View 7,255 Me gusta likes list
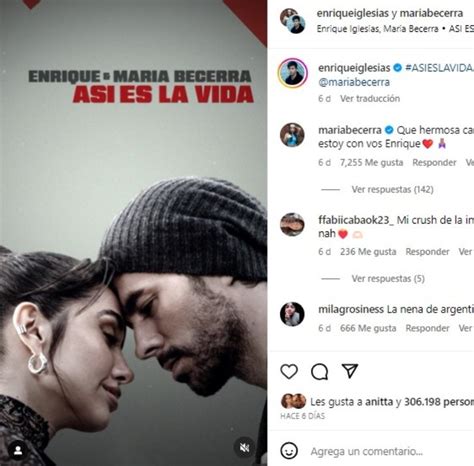Image resolution: width=474 pixels, height=466 pixels. coord(371,163)
